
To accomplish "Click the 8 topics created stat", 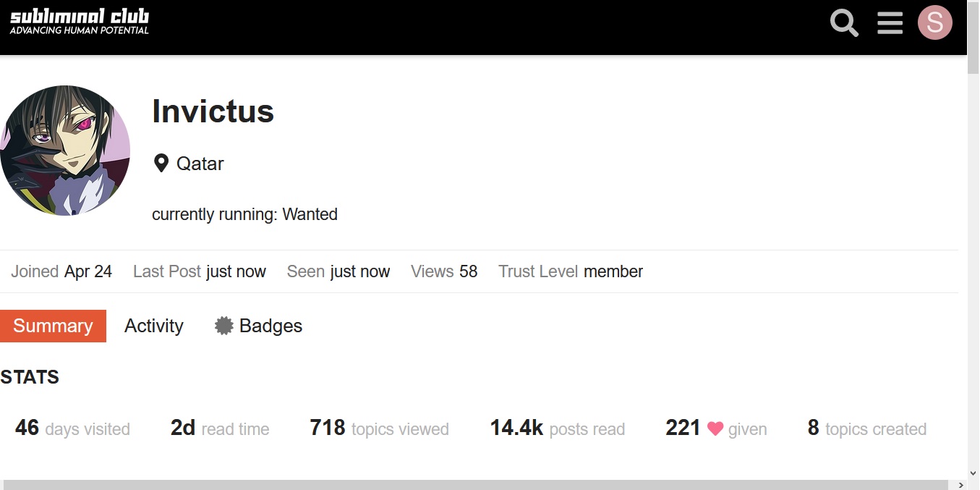I will pos(866,428).
